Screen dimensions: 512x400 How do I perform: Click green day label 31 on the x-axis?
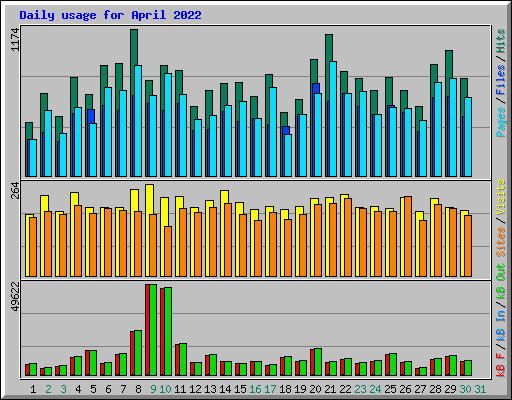pyautogui.click(x=480, y=389)
